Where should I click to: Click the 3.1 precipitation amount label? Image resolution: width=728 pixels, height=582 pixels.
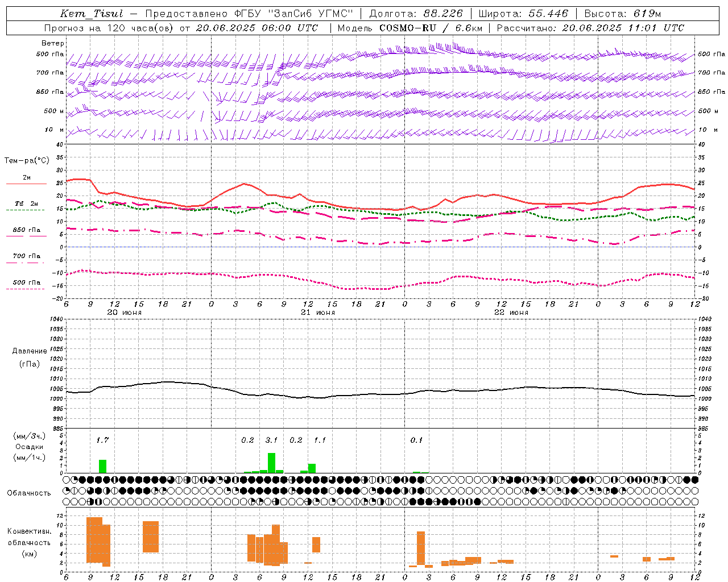coord(271,440)
